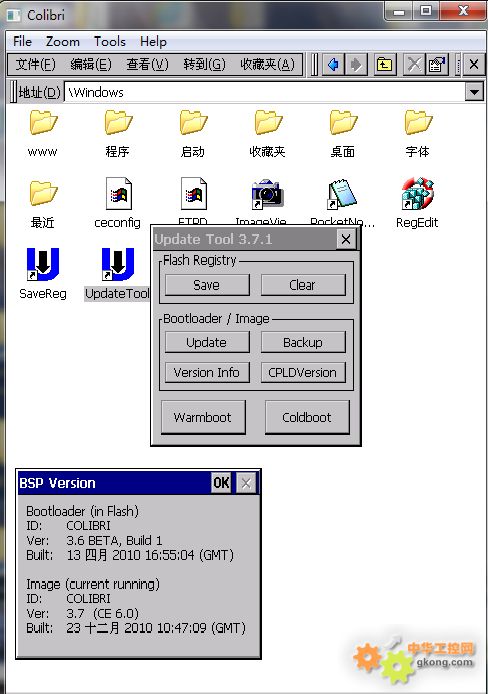Click the Forward arrow toolbar icon

click(x=356, y=65)
